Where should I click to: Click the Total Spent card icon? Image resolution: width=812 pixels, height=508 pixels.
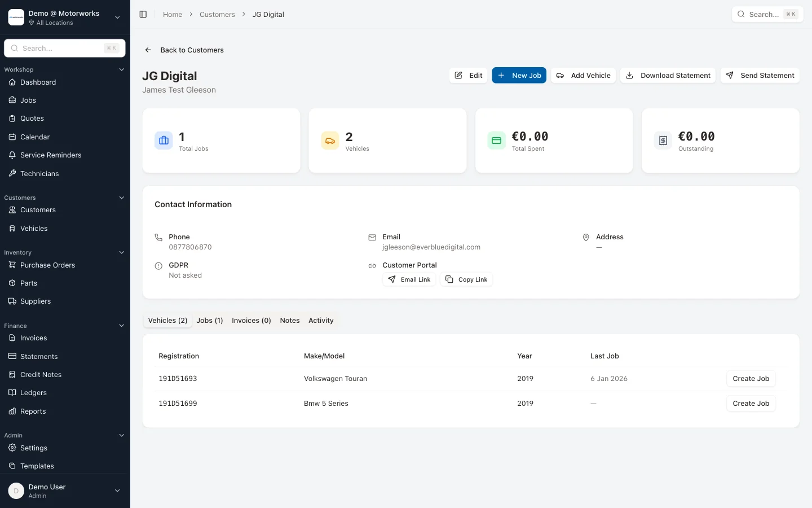[x=496, y=141]
